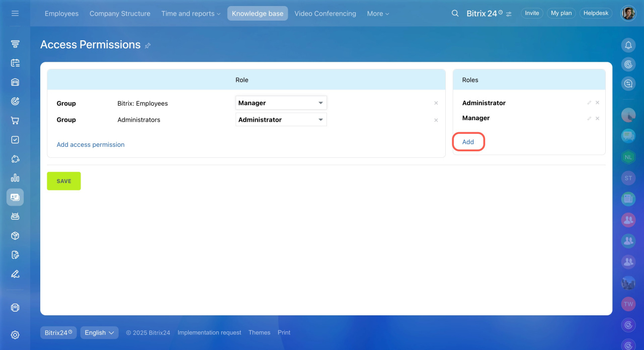Open settings gear at sidebar bottom

point(15,335)
